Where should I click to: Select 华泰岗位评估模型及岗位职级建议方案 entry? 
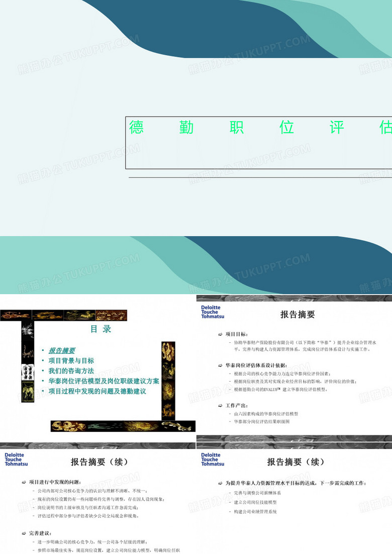(x=104, y=381)
